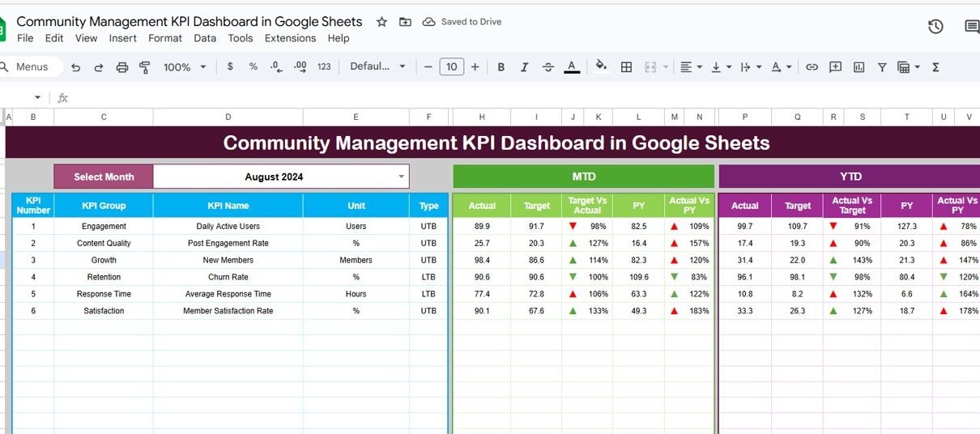The height and width of the screenshot is (434, 980).
Task: Open horizontal align dropdown
Action: 691,67
